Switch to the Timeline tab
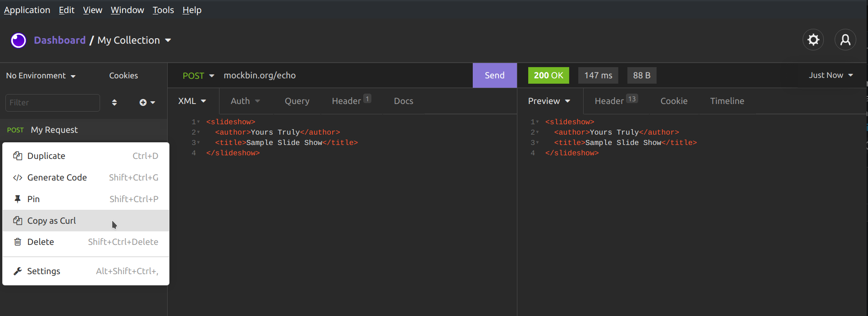This screenshot has width=868, height=316. (x=727, y=101)
